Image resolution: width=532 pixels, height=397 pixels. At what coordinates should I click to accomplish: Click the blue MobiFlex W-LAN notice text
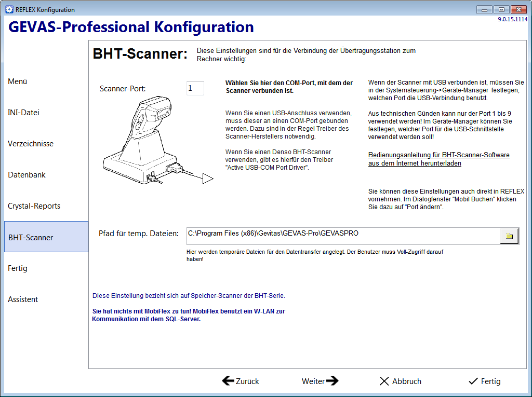pos(189,315)
